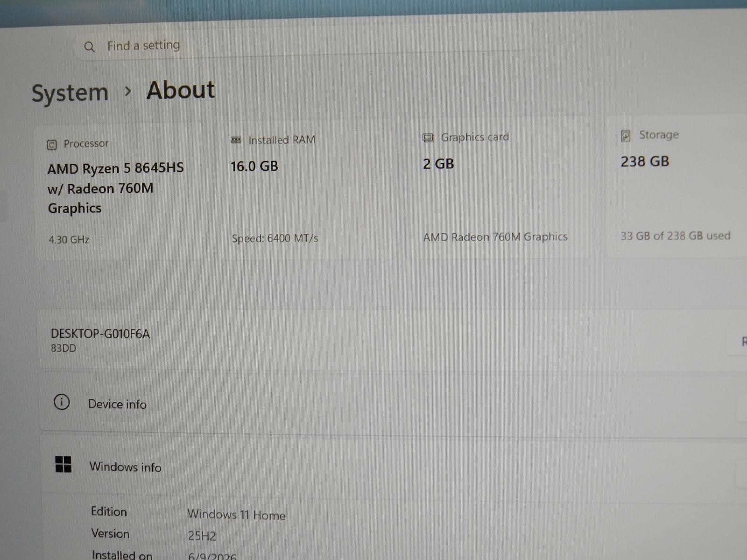Click the About breadcrumb title
This screenshot has height=560, width=747.
(181, 90)
